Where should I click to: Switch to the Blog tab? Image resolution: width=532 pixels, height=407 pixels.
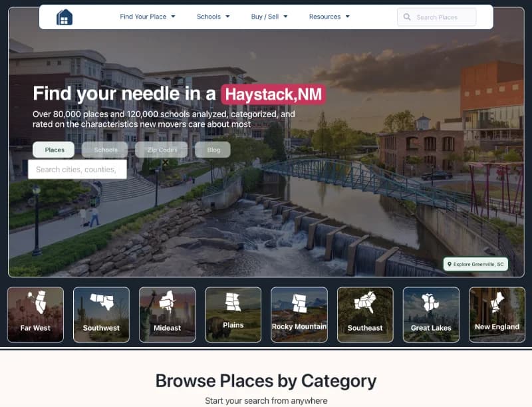[x=213, y=150]
